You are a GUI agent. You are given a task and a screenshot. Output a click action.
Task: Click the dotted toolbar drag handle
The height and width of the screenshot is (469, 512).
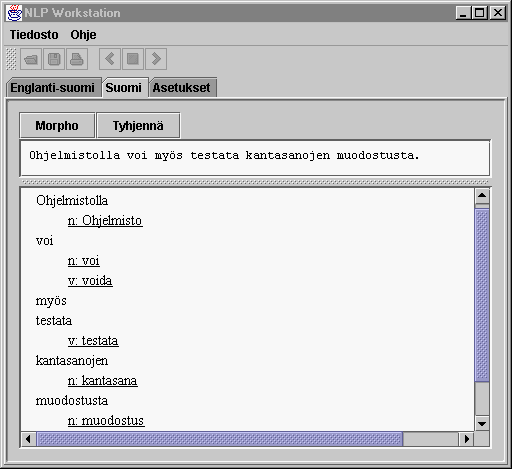point(11,59)
